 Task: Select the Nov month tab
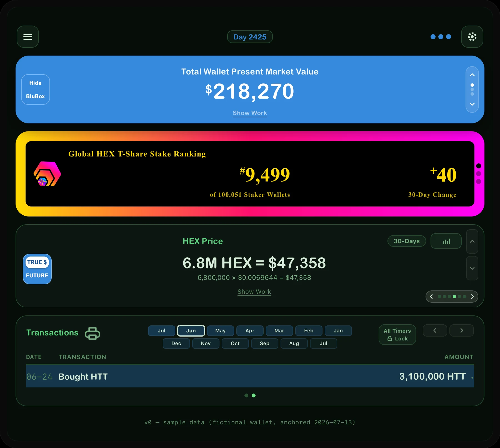click(206, 344)
